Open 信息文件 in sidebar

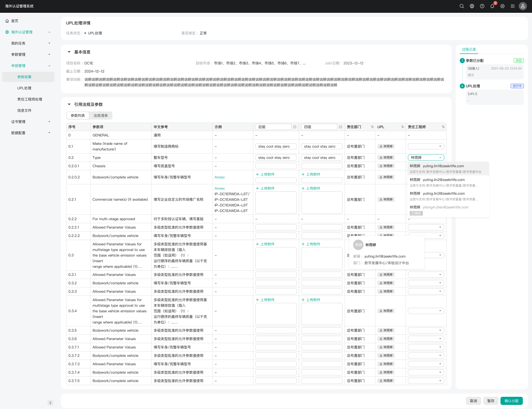point(24,110)
